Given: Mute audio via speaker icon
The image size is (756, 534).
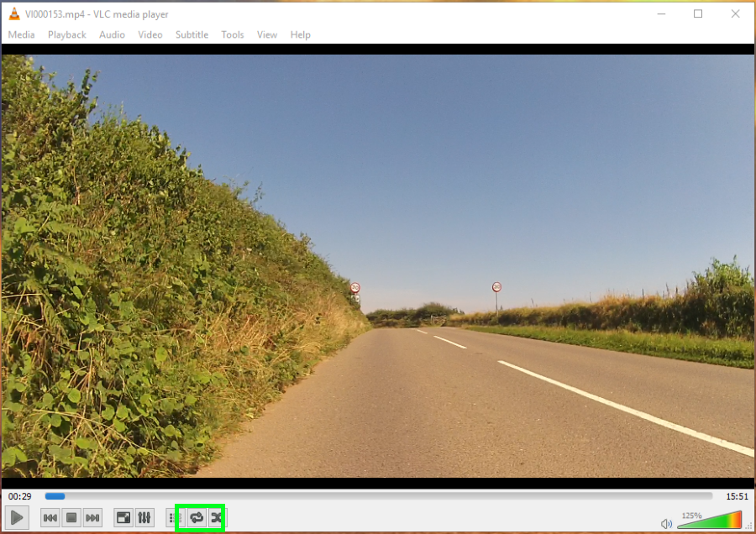Looking at the screenshot, I should tap(666, 523).
